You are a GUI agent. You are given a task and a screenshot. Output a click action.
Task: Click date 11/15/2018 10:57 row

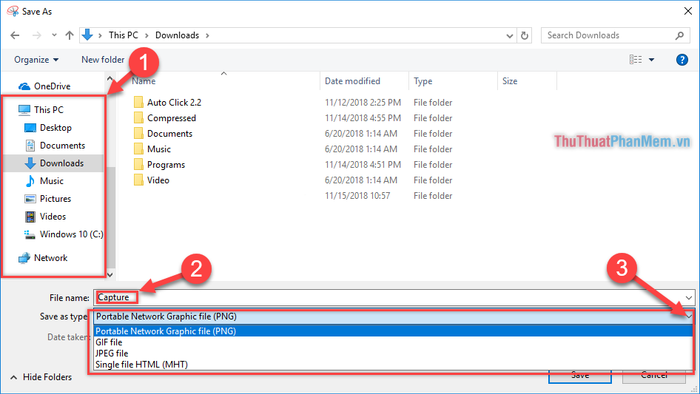357,196
